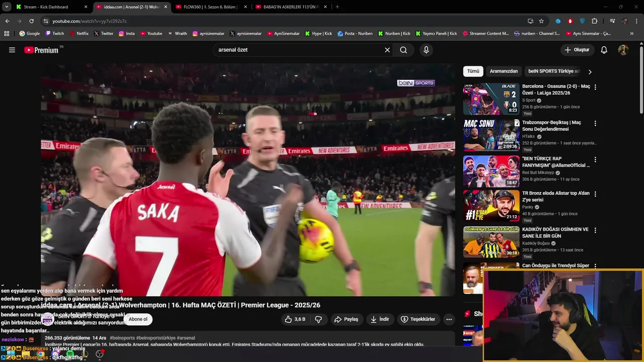This screenshot has height=362, width=644.
Task: Open BEN TÜRKÇE RAP FANIYMIŞIM thumbnail
Action: tap(491, 171)
